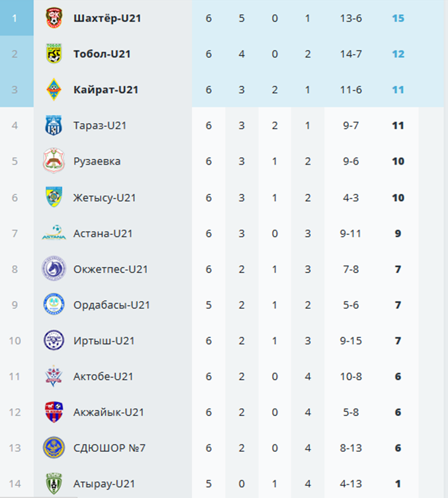Click the Тараз-U21 blue shield logo
The height and width of the screenshot is (498, 448).
pyautogui.click(x=54, y=125)
